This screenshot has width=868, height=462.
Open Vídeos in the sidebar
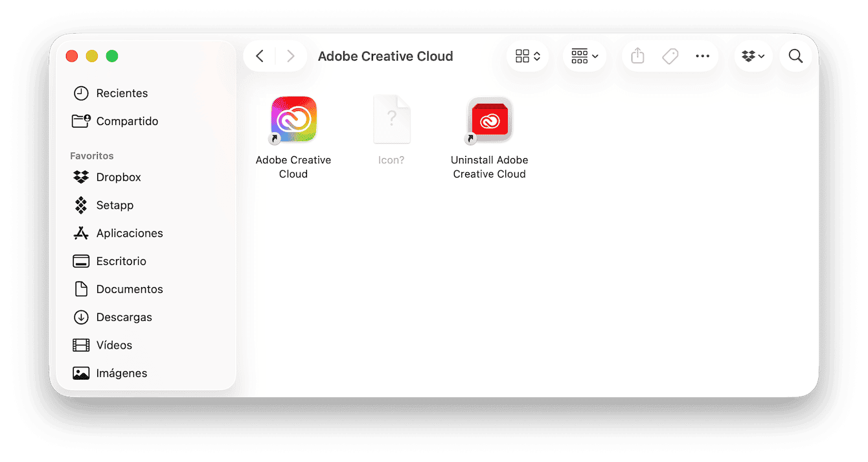[148, 345]
